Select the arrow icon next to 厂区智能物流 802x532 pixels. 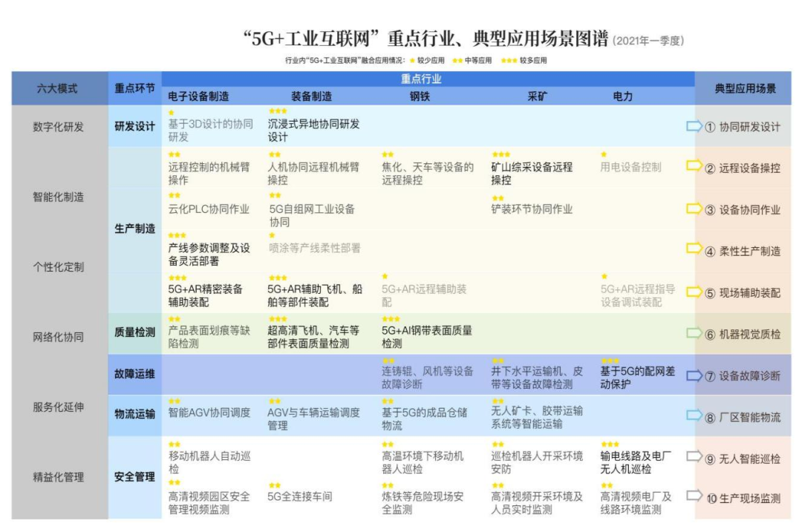click(694, 416)
